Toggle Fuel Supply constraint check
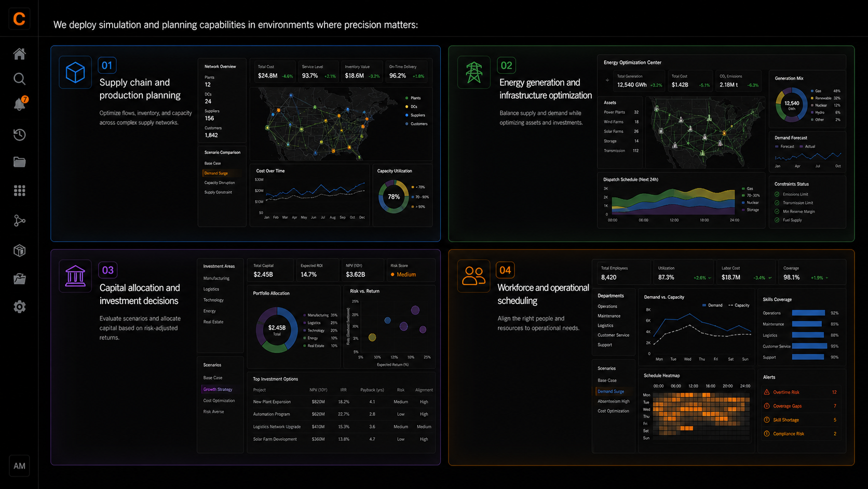Viewport: 868px width, 489px height. [x=777, y=220]
